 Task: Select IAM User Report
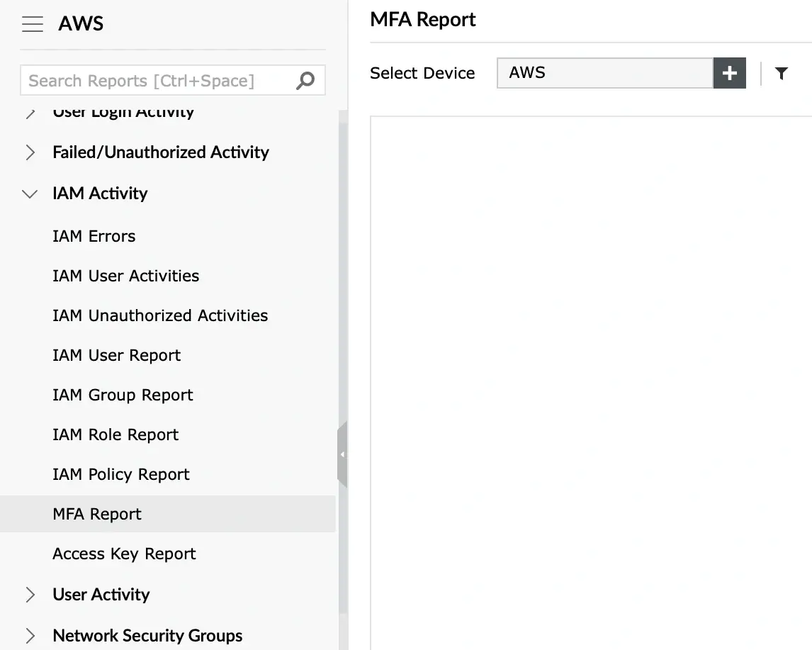click(x=116, y=355)
